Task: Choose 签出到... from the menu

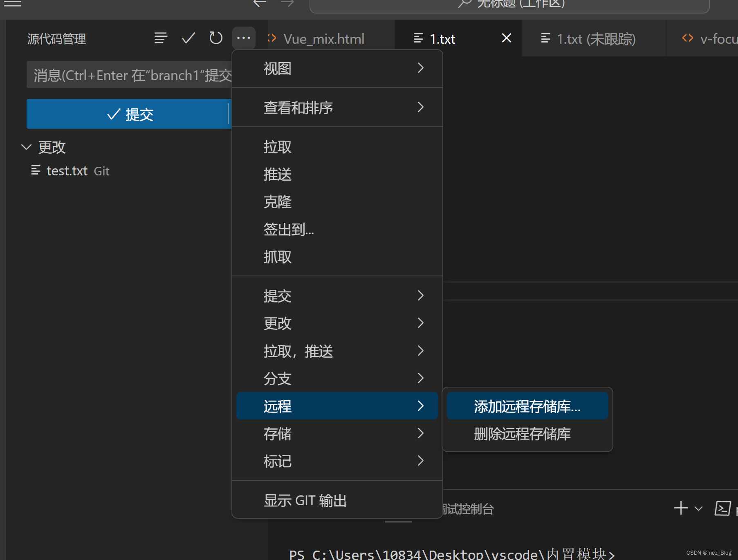Action: pos(337,229)
